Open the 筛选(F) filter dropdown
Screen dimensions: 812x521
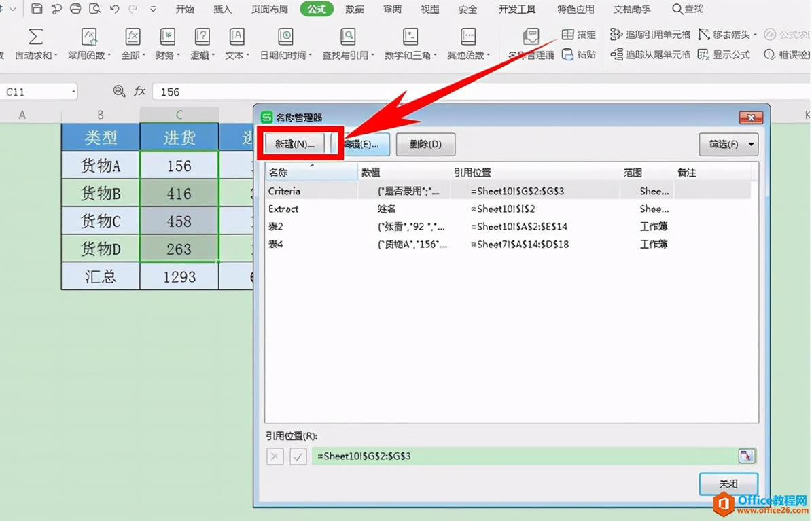pyautogui.click(x=728, y=145)
